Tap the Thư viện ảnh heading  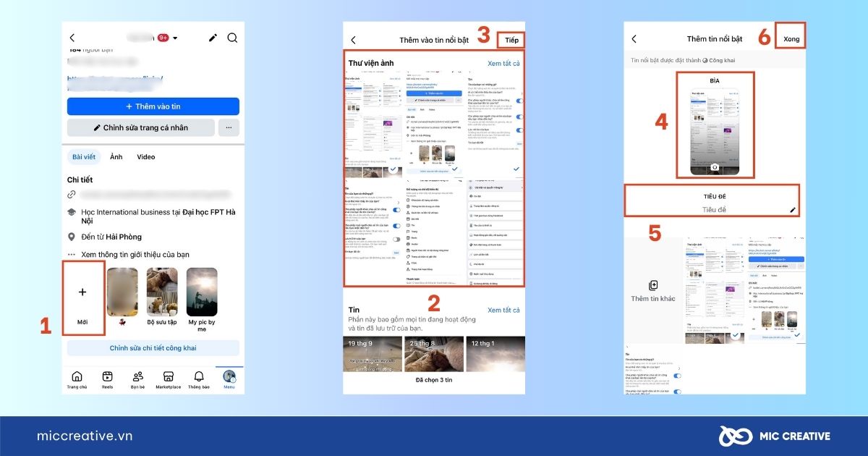371,64
